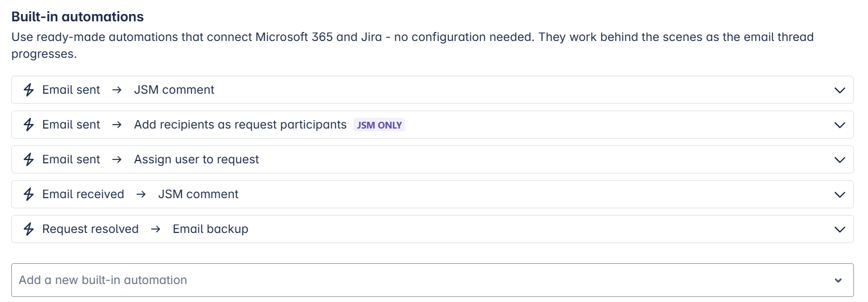868x302 pixels.
Task: Click lightning icon on Email received row
Action: point(29,194)
